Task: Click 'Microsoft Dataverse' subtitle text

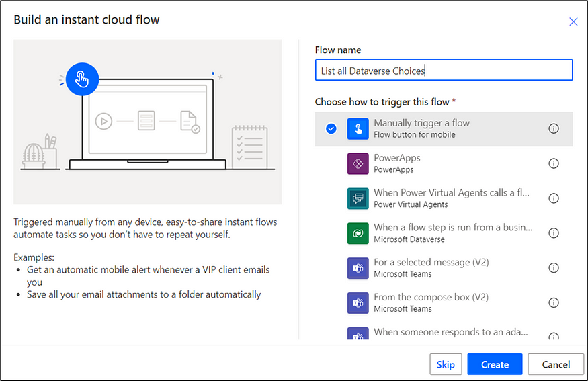Action: pyautogui.click(x=409, y=239)
